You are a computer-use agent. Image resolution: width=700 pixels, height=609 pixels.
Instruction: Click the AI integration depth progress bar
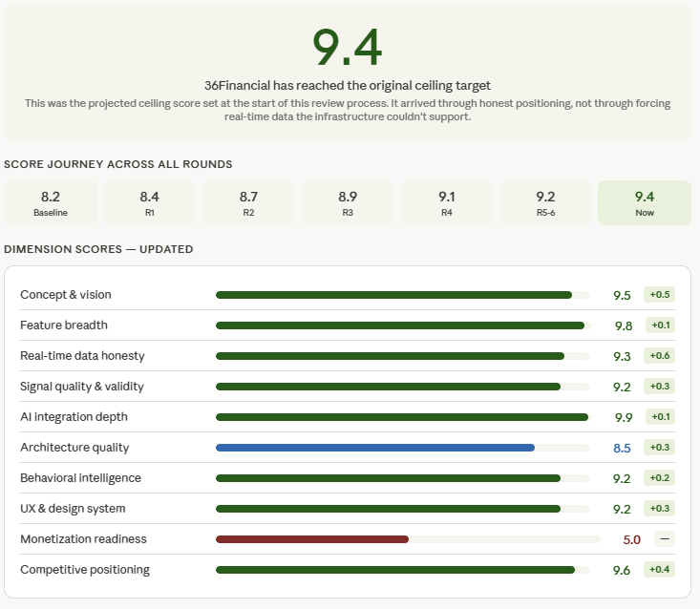[x=404, y=417]
